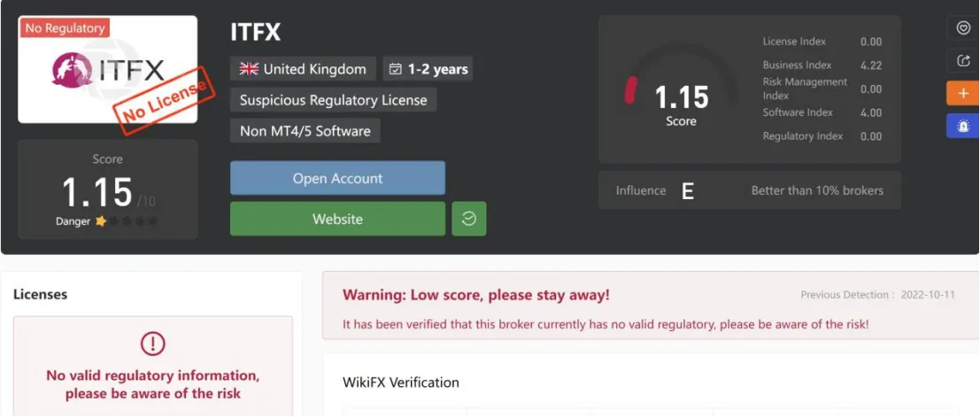Click the Danger star rating

pyautogui.click(x=127, y=221)
